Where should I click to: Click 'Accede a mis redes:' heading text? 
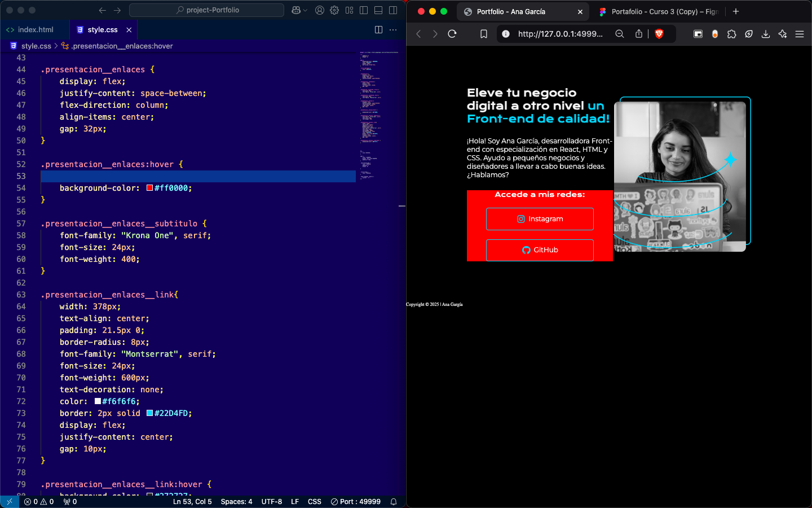pos(540,194)
